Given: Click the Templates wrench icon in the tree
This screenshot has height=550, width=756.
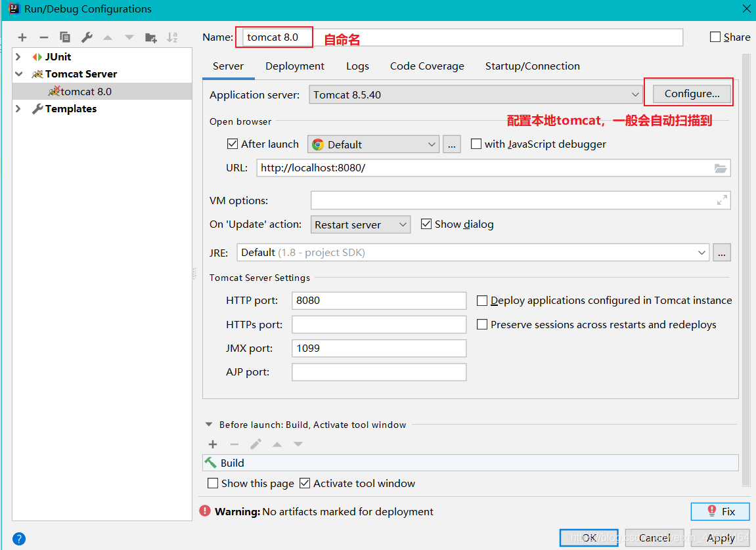Looking at the screenshot, I should (x=37, y=109).
